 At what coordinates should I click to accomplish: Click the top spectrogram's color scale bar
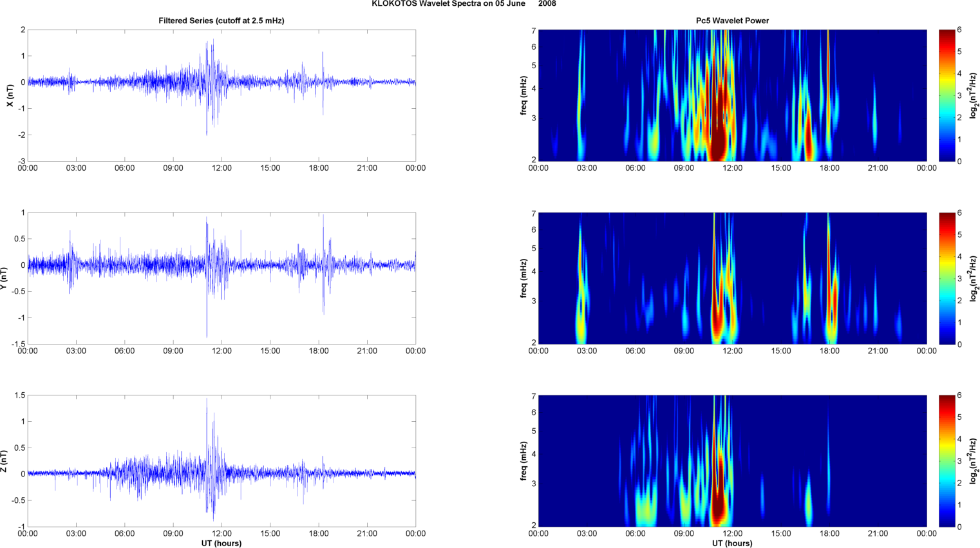tap(947, 95)
